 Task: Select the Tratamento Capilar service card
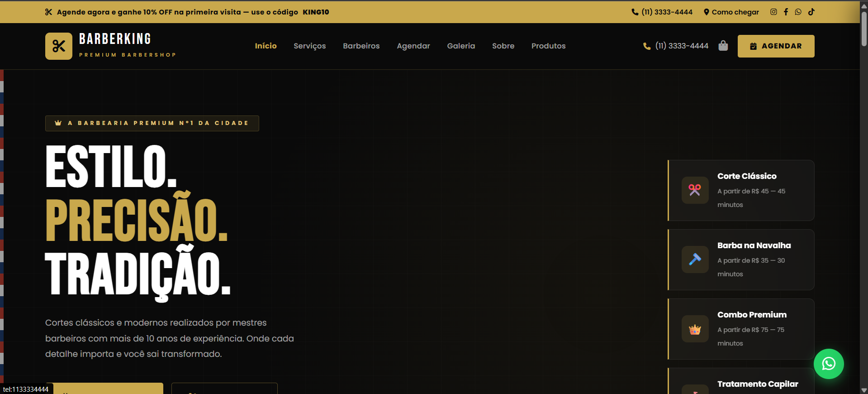[x=741, y=381]
